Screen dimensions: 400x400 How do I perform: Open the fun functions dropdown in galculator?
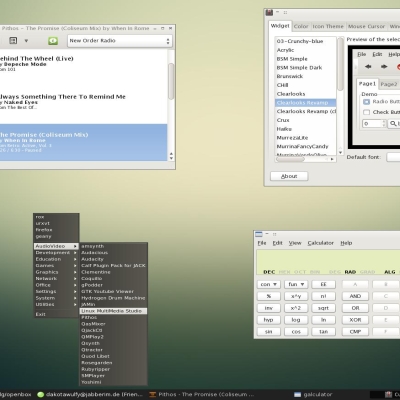click(296, 284)
